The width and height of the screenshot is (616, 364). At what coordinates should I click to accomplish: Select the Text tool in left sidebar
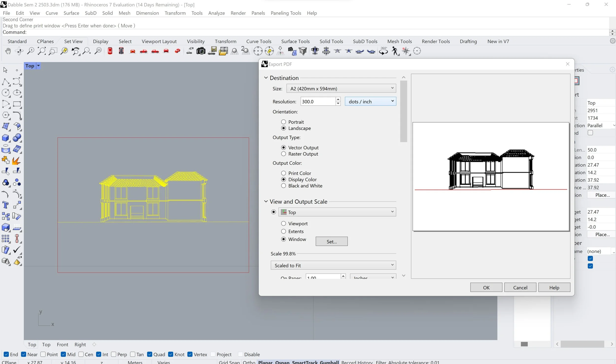pyautogui.click(x=5, y=205)
